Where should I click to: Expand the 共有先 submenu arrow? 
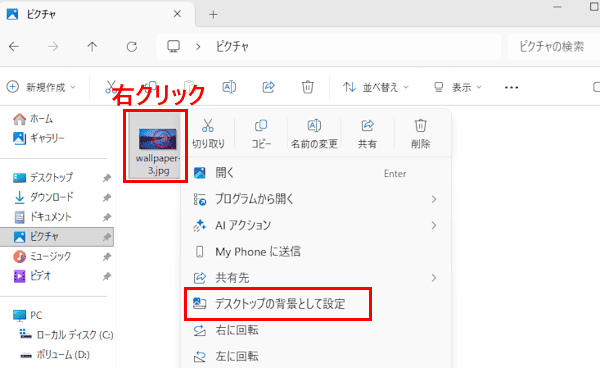tap(434, 278)
